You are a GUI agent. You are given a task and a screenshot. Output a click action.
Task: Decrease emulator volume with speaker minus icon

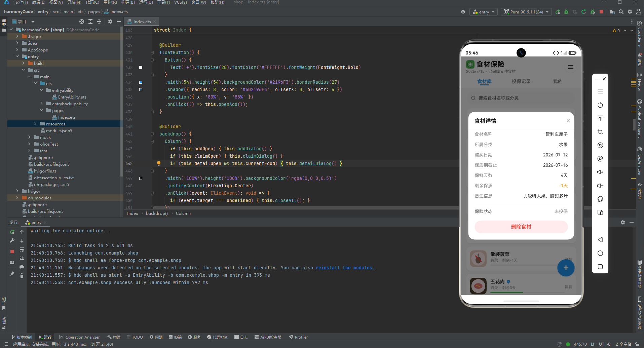[600, 186]
